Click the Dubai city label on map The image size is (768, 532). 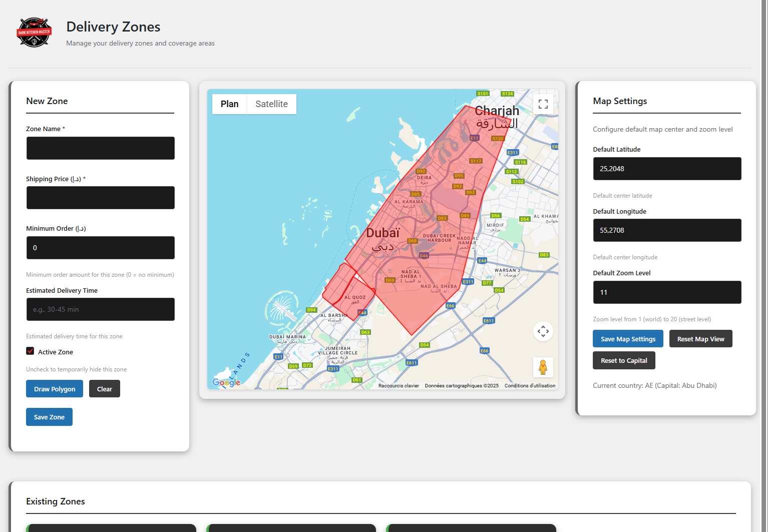383,233
